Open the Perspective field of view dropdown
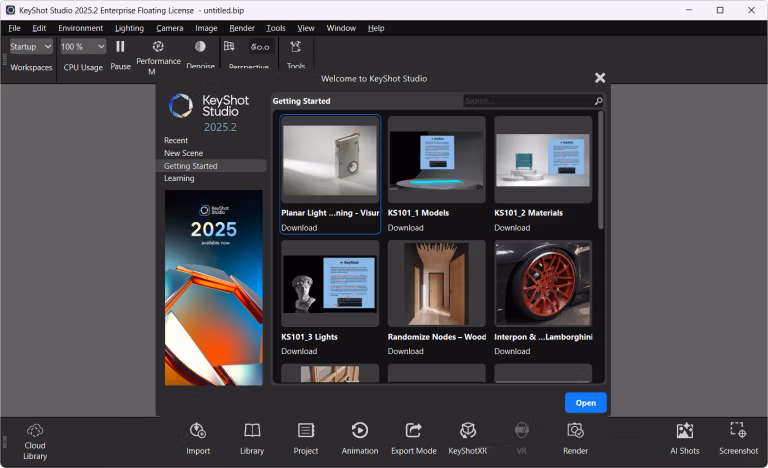 260,47
